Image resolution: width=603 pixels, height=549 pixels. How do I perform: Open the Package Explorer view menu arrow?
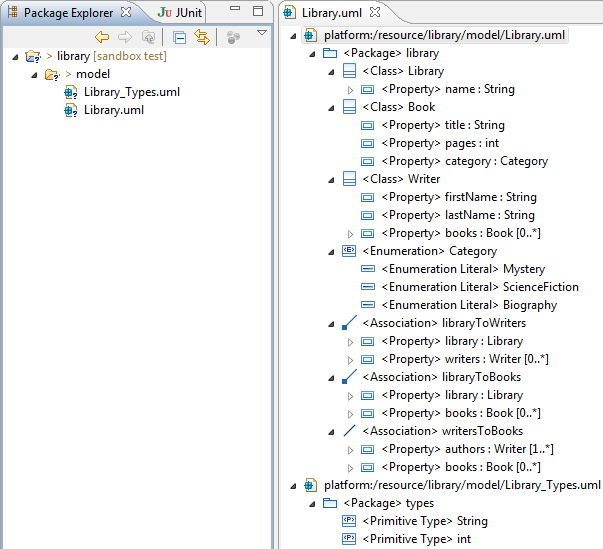(x=262, y=33)
